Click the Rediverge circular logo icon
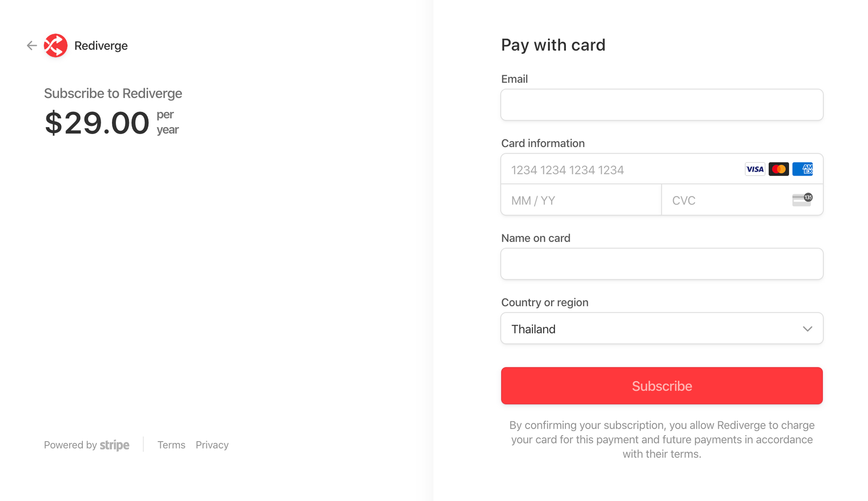 point(56,45)
